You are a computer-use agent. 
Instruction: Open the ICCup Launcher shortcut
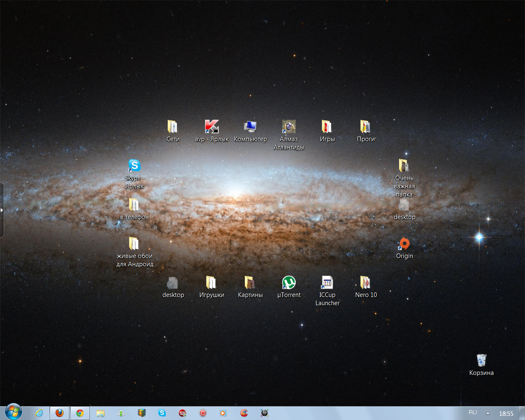click(x=327, y=283)
